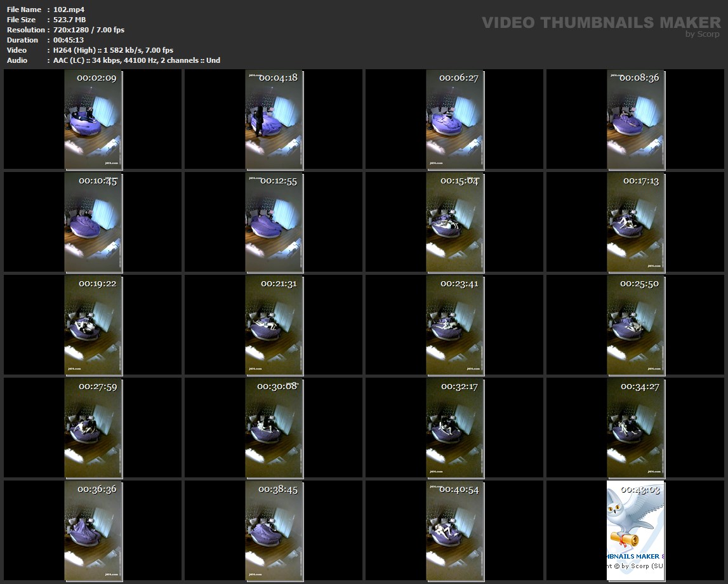The image size is (728, 584).
Task: Pick the frame stamped 00:32:17
Action: (455, 428)
